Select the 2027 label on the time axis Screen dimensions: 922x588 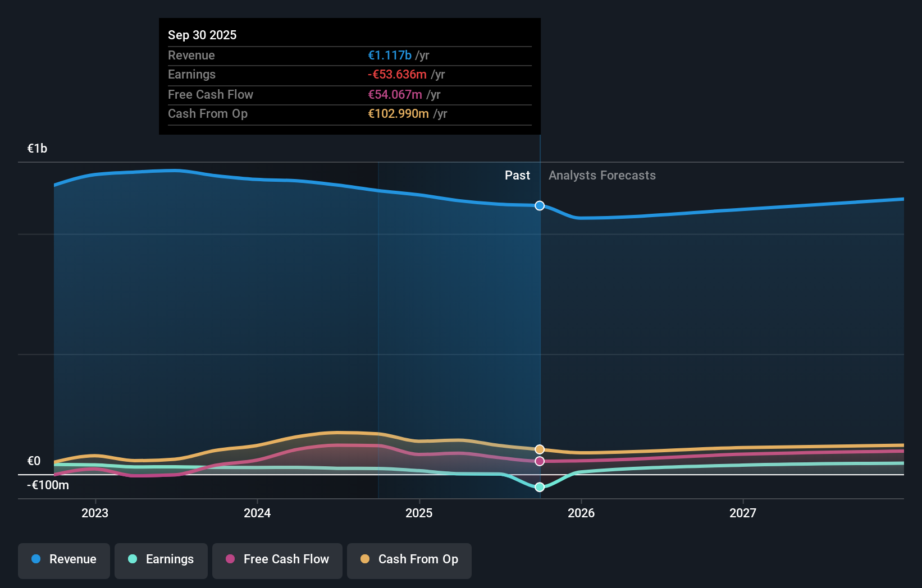pyautogui.click(x=743, y=513)
